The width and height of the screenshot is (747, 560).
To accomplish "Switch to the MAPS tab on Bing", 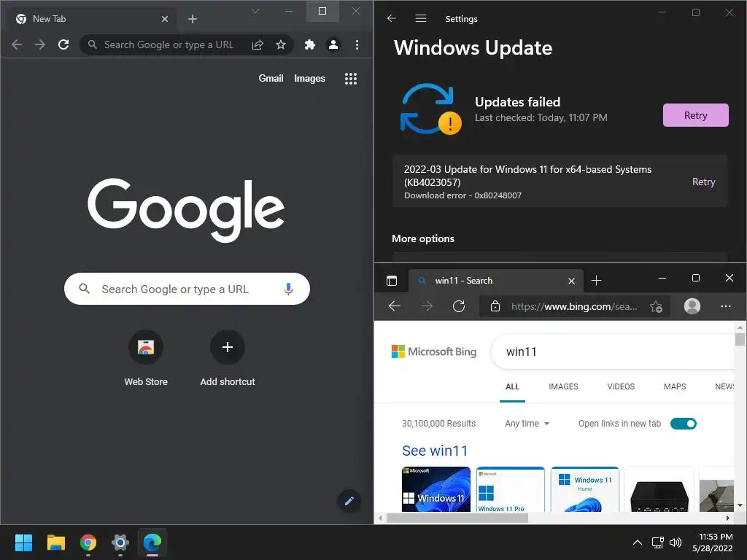I will pyautogui.click(x=675, y=386).
